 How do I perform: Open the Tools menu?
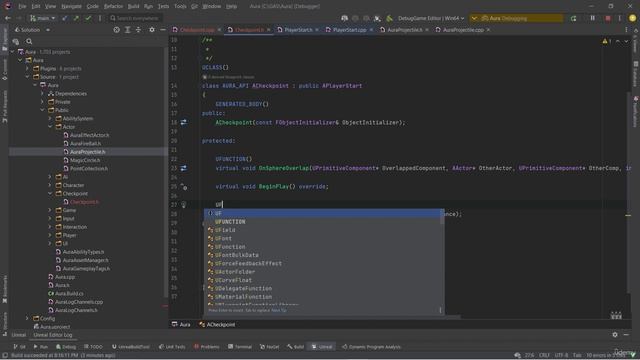tap(180, 7)
